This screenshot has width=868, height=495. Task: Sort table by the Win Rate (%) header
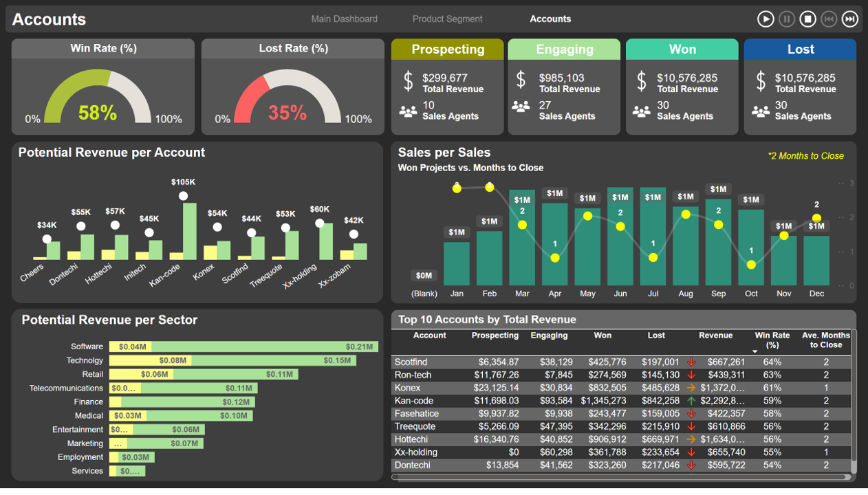[772, 339]
